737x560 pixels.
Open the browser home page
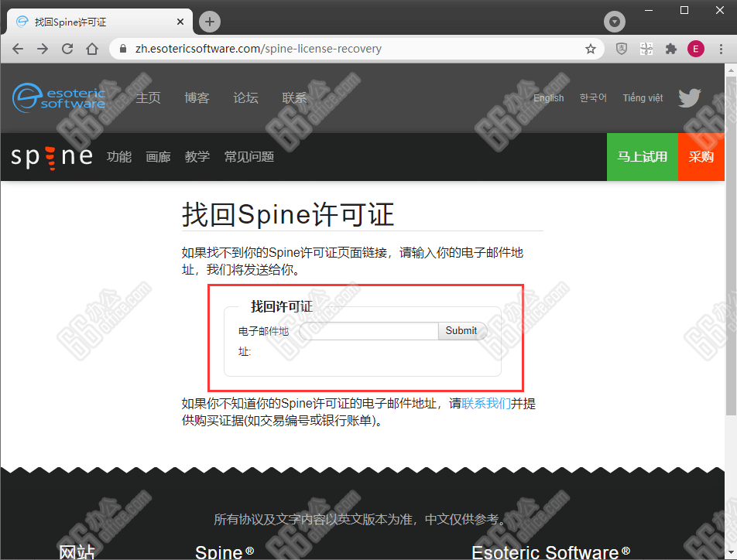point(92,49)
